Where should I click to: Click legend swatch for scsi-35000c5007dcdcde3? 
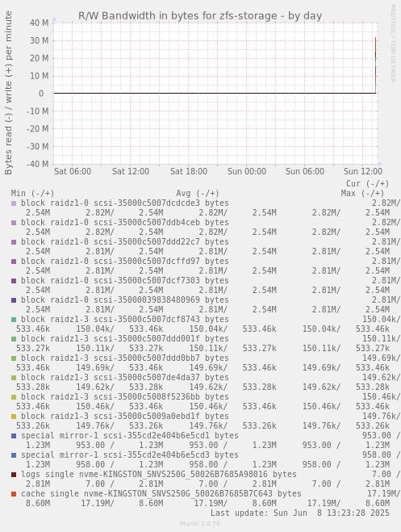click(x=14, y=203)
